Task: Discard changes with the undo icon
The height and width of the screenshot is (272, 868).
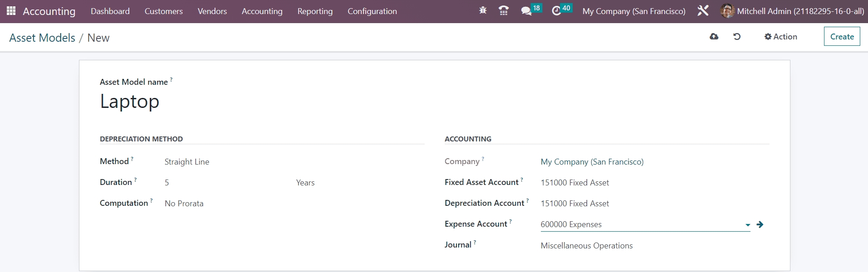Action: 737,37
